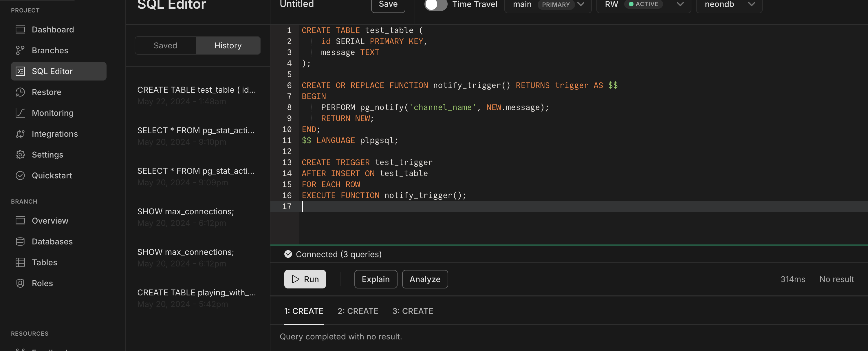Place cursor on editor line 17
The height and width of the screenshot is (351, 868).
pyautogui.click(x=569, y=206)
